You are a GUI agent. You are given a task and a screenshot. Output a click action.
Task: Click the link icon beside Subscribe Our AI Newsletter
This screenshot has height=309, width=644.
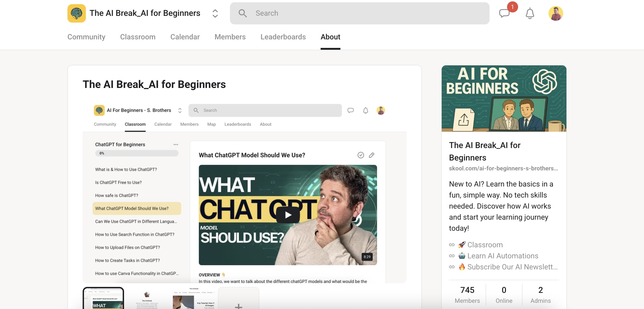(x=452, y=267)
